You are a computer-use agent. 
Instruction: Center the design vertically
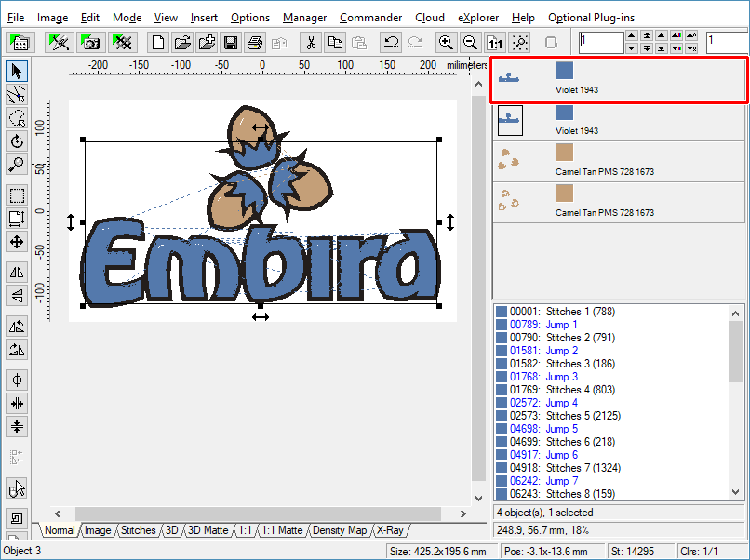(x=17, y=427)
